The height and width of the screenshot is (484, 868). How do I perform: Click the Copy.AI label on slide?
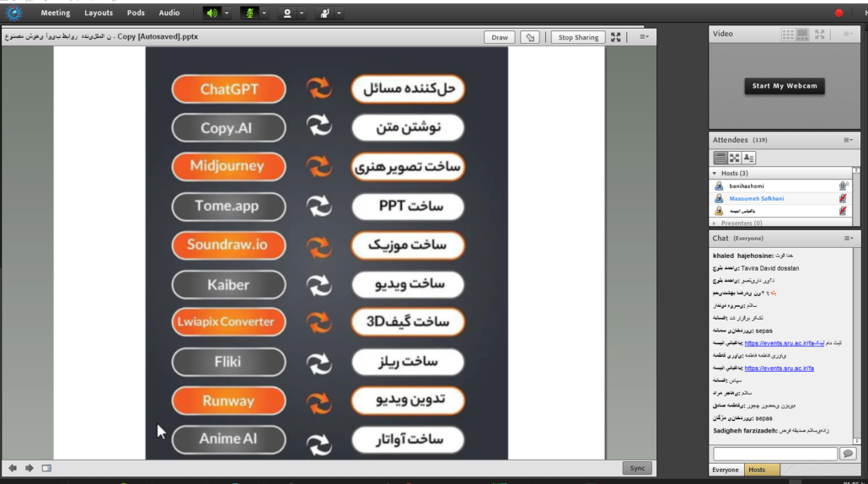tap(226, 128)
